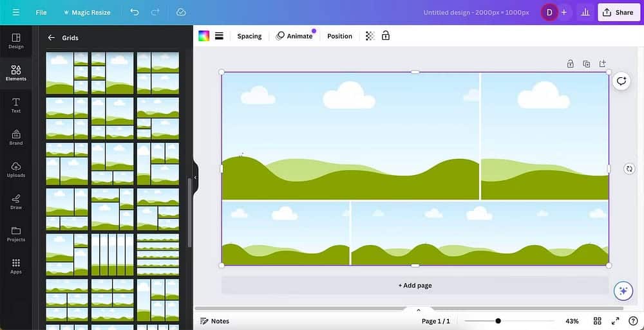Screen dimensions: 644x330
Task: Open the rainbow color picker swatch
Action: [204, 36]
